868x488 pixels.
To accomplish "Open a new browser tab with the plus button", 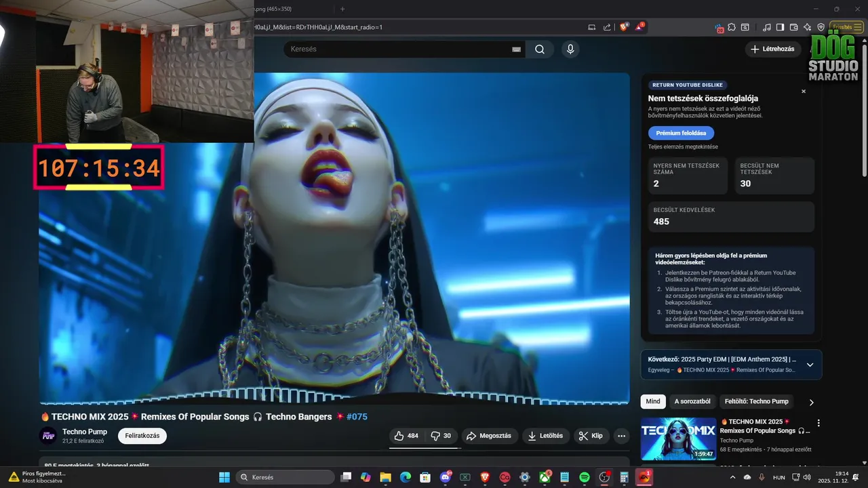I will coord(342,9).
